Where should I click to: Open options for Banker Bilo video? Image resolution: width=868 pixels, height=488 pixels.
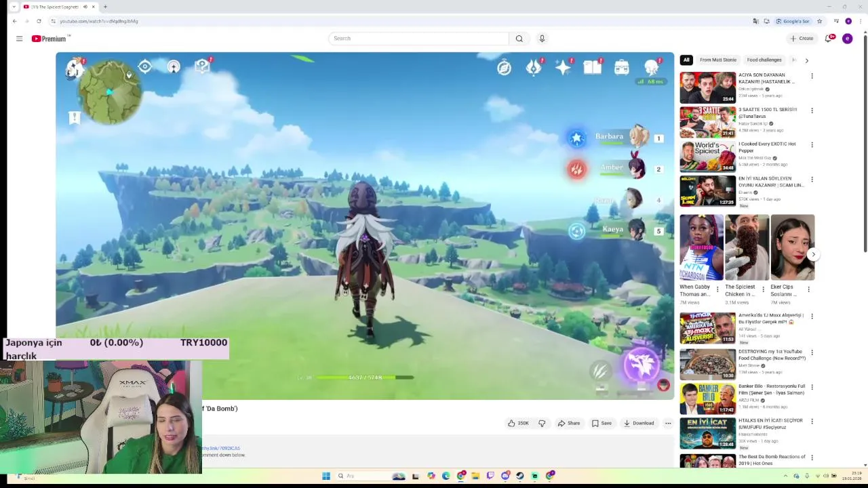pyautogui.click(x=812, y=387)
